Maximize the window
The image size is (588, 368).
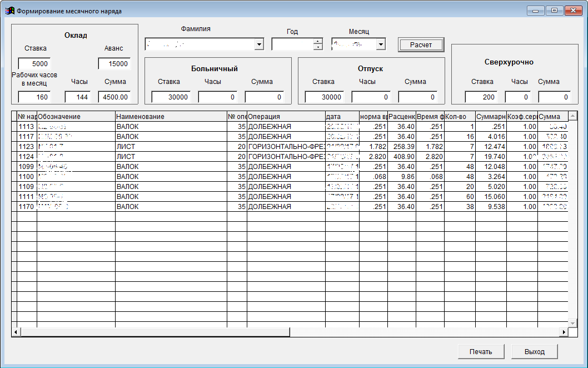(554, 11)
